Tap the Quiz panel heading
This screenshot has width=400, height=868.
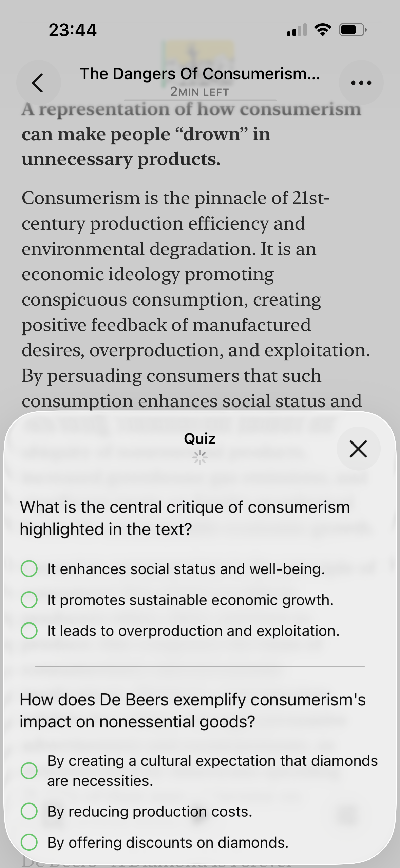click(x=200, y=439)
